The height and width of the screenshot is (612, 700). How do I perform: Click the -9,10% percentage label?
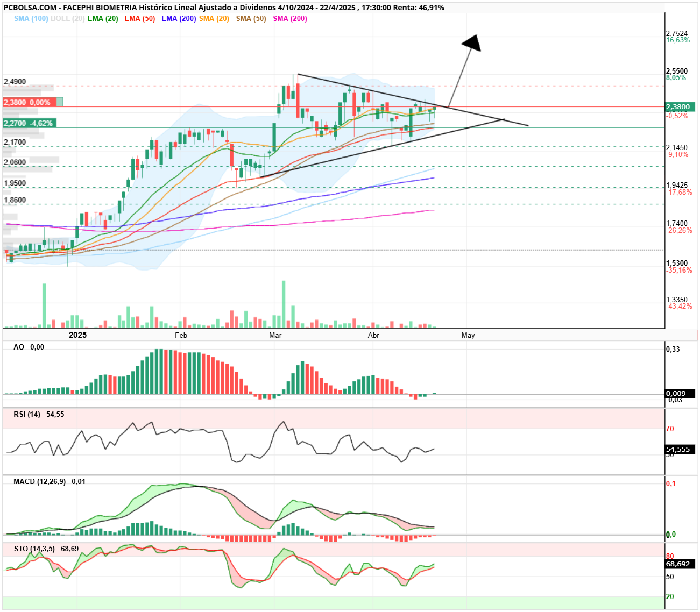pos(677,154)
